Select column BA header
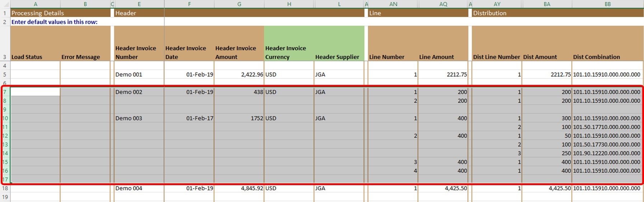 coord(547,4)
